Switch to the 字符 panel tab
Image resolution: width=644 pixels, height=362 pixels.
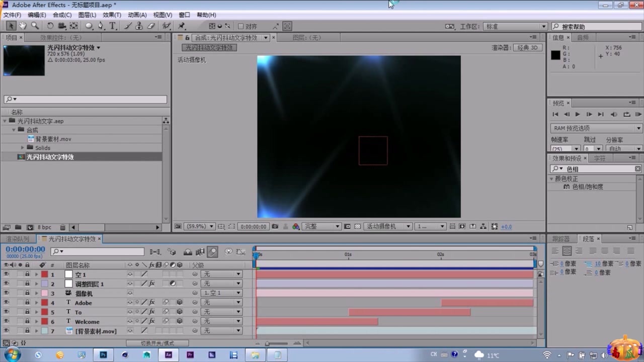[600, 158]
